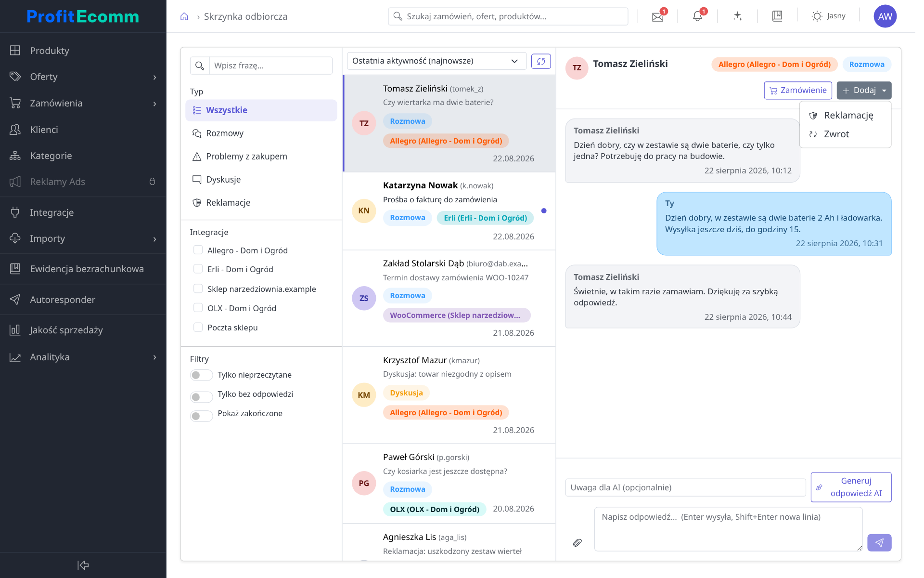Open Kategorie in the sidebar
The image size is (924, 578).
click(x=83, y=156)
